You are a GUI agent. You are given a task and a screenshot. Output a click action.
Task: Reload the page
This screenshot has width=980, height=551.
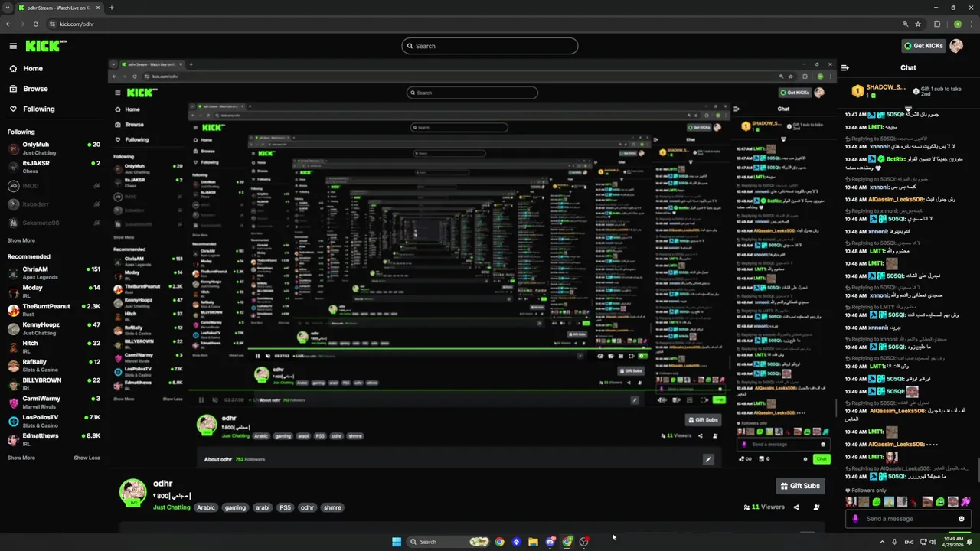[35, 24]
